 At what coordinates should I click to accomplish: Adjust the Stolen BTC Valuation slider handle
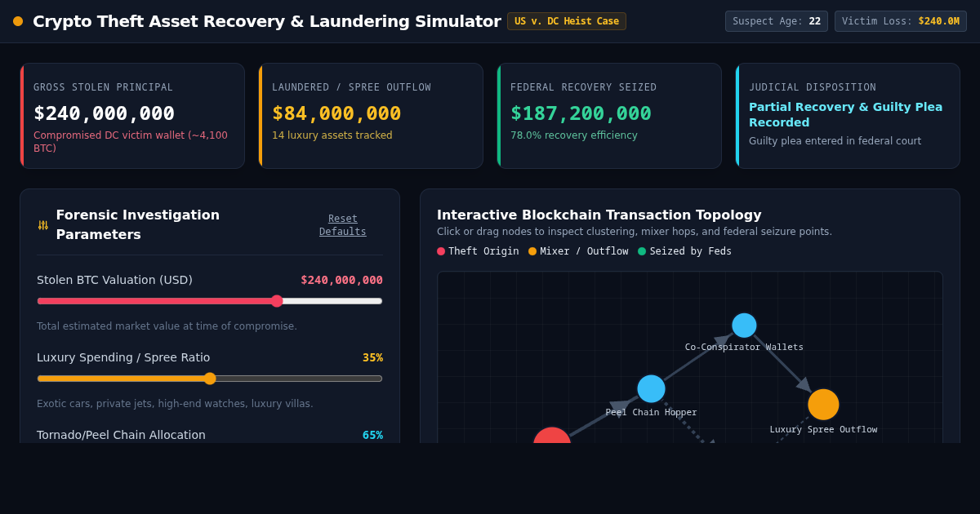[277, 301]
